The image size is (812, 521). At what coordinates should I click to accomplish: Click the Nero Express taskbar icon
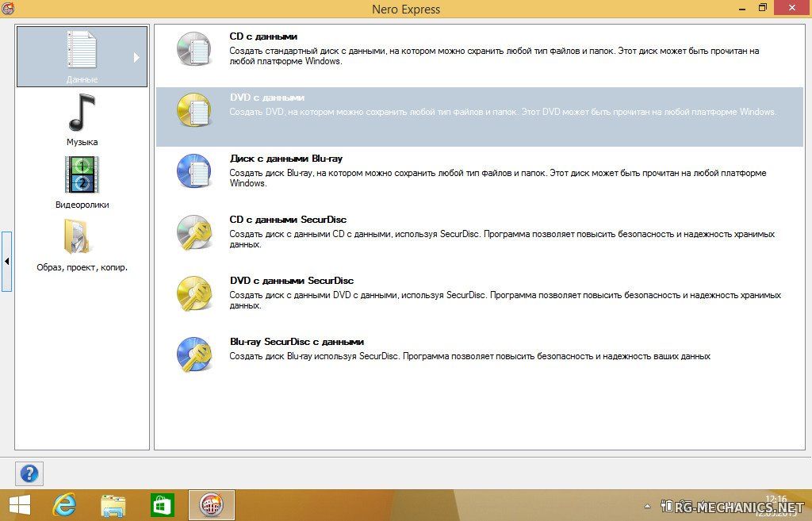coord(211,505)
